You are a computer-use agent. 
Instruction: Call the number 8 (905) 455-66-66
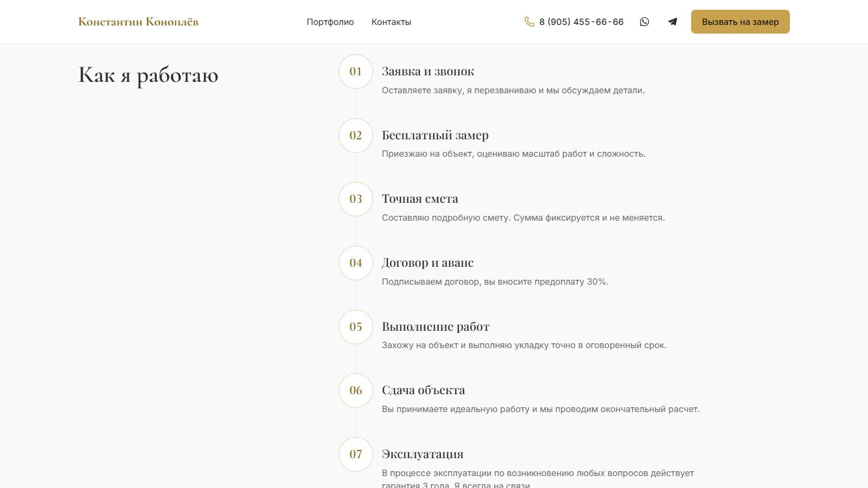[x=581, y=22]
